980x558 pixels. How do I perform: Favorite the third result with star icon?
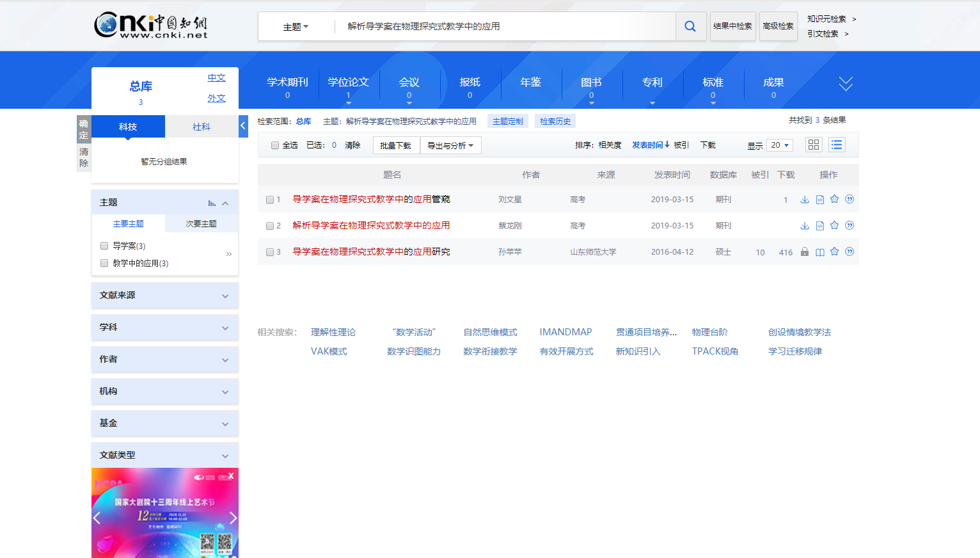coord(834,251)
